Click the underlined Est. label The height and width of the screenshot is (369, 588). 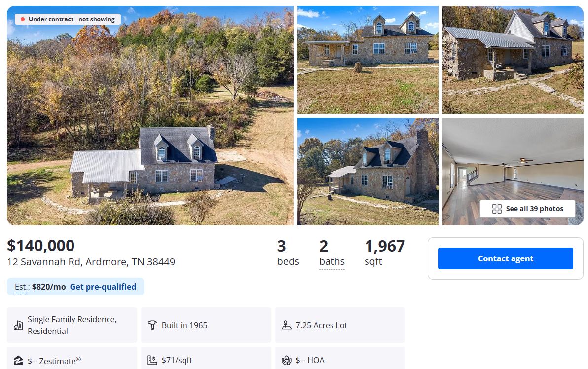(21, 287)
